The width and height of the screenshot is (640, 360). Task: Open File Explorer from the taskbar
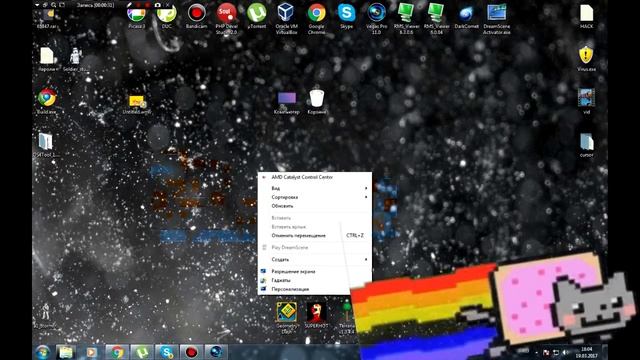pyautogui.click(x=66, y=352)
